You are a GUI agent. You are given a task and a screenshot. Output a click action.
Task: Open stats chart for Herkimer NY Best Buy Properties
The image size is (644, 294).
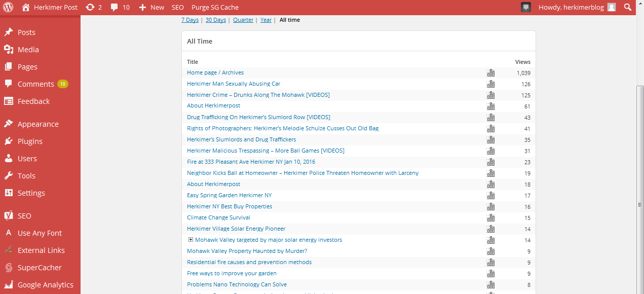[x=490, y=206]
